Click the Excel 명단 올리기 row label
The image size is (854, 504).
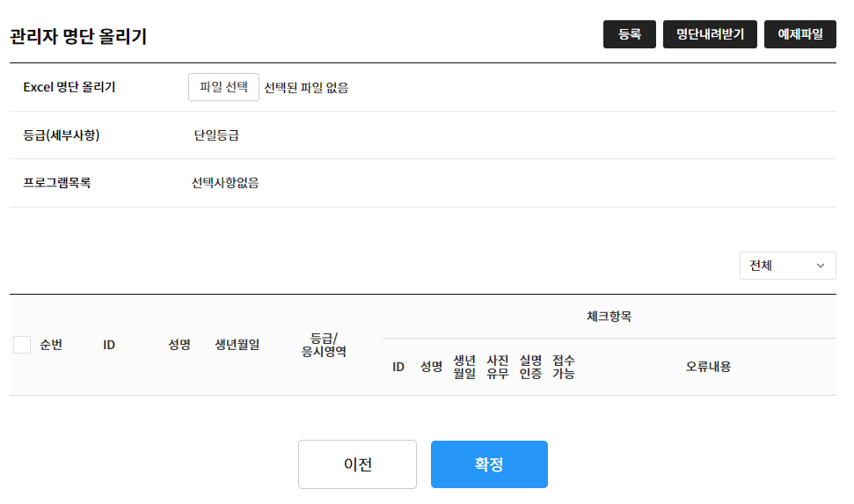tap(69, 87)
